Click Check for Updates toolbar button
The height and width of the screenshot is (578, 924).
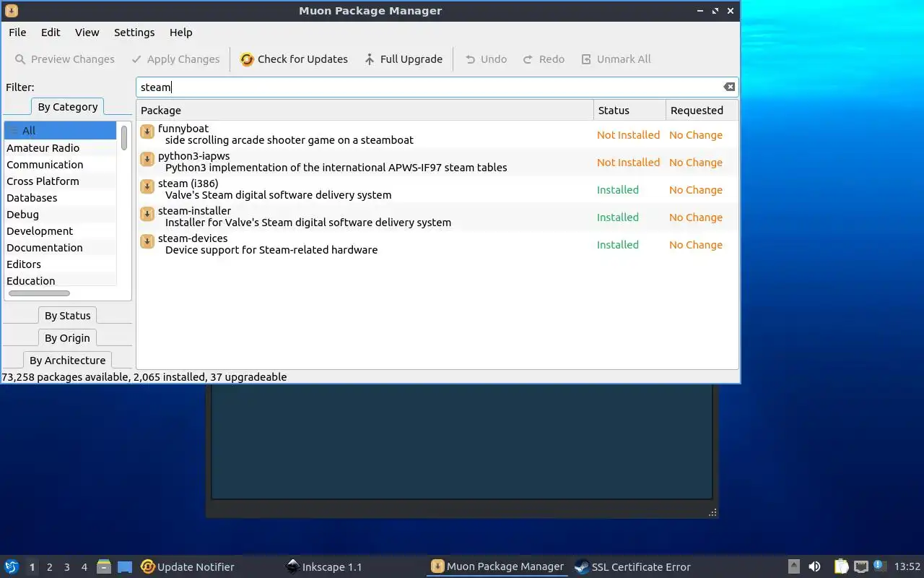tap(294, 59)
